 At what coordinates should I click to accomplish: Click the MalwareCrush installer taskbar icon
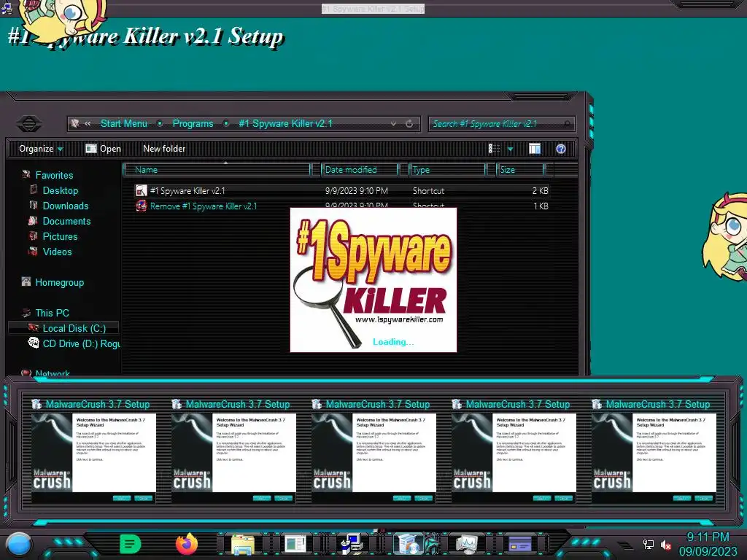pos(410,544)
